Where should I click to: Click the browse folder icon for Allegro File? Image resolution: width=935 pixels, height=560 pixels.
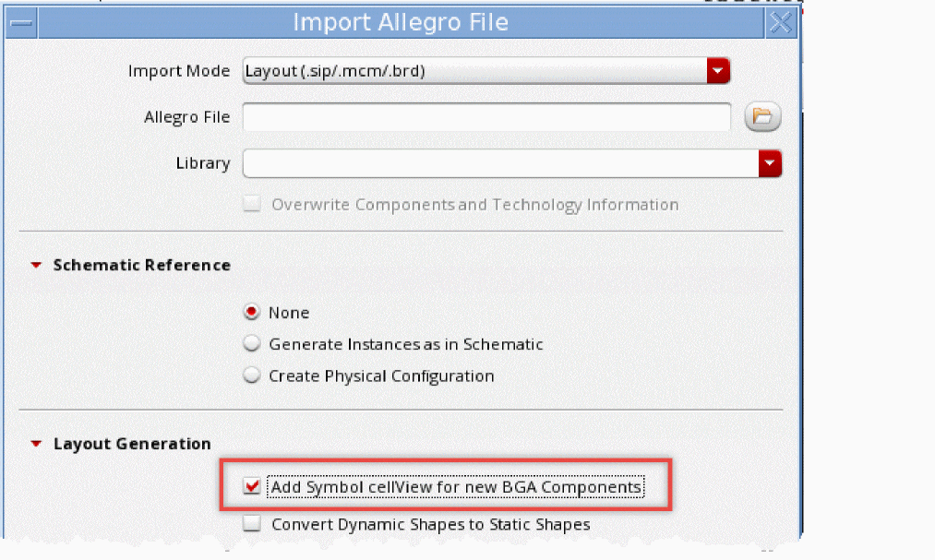click(x=762, y=116)
